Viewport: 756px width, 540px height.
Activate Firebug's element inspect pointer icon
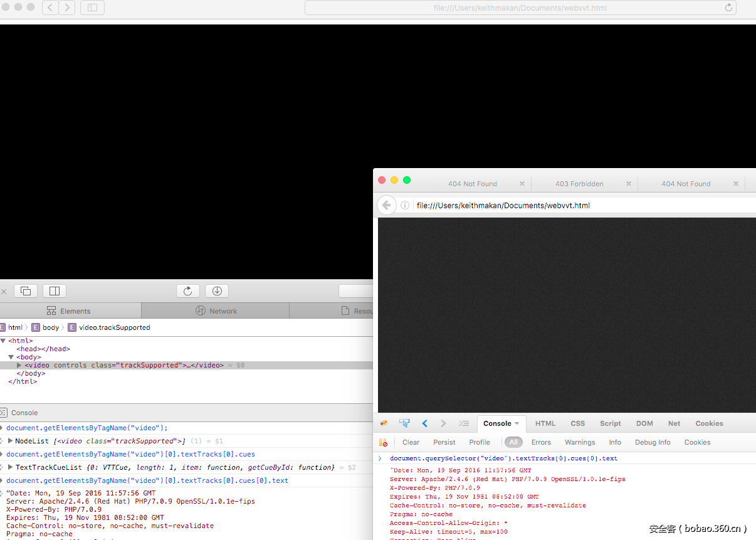(x=404, y=423)
